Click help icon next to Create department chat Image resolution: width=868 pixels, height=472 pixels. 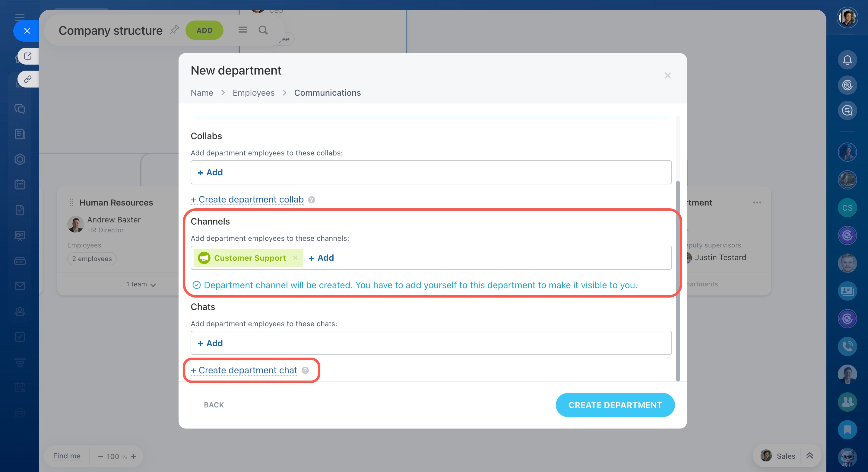305,370
